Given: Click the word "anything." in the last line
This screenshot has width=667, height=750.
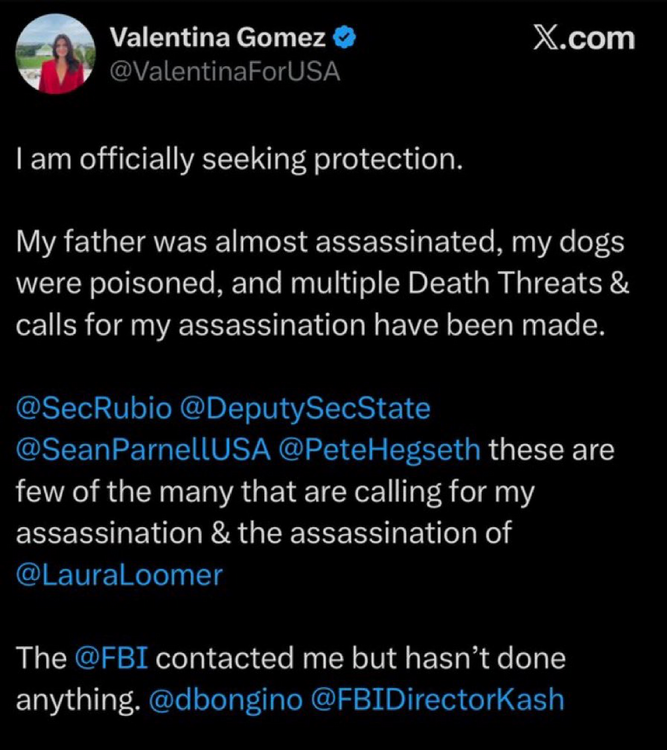Looking at the screenshot, I should 77,701.
